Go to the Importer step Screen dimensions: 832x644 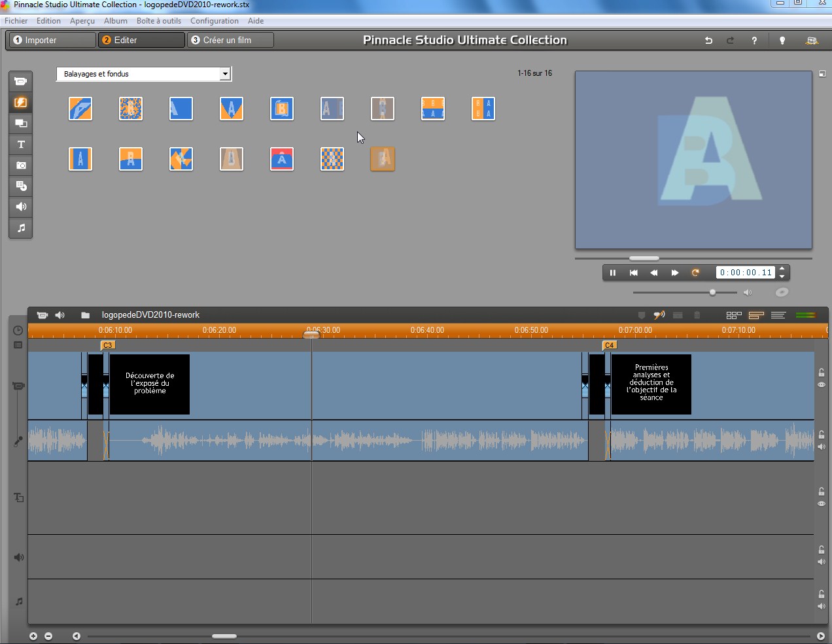pyautogui.click(x=52, y=40)
